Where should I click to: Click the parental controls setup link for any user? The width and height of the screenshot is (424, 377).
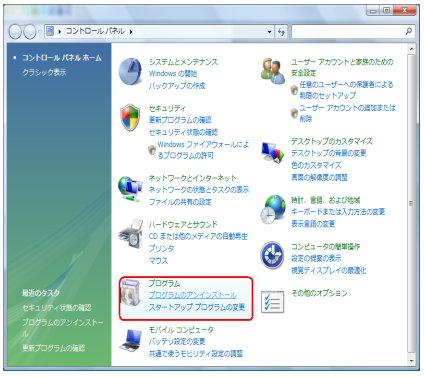tap(346, 90)
